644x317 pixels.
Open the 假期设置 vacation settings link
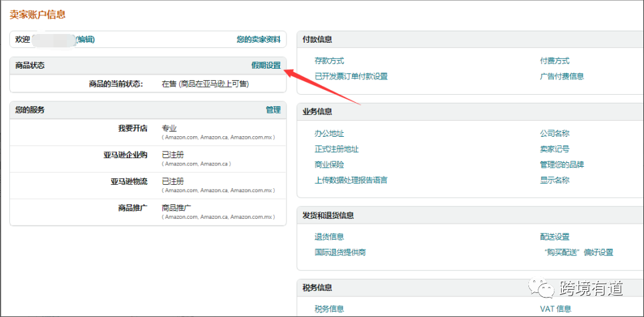click(266, 65)
